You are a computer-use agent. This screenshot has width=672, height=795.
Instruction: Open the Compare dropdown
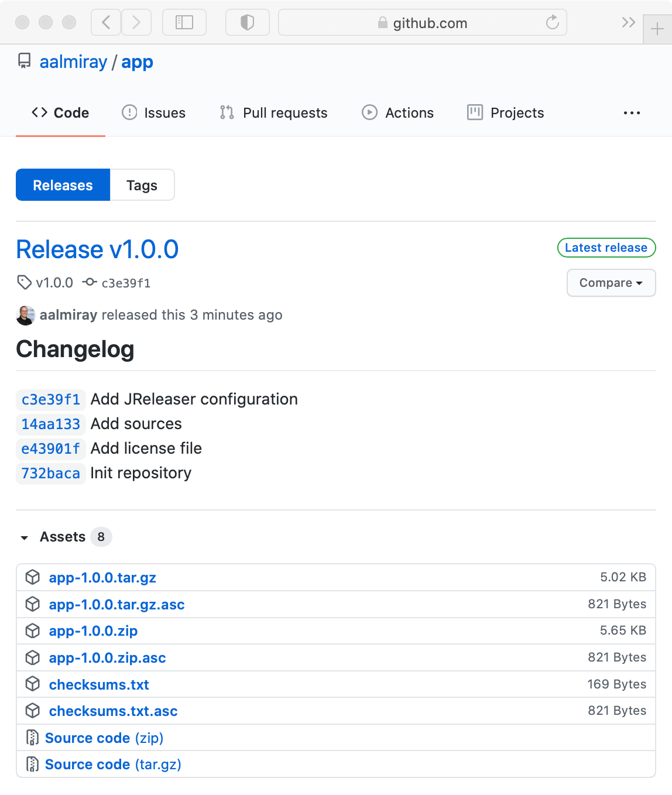pyautogui.click(x=611, y=283)
